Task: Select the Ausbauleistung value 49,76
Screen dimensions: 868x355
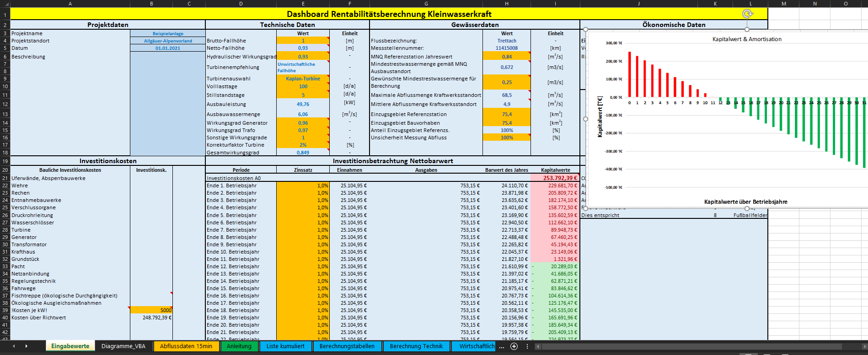Action: 303,104
